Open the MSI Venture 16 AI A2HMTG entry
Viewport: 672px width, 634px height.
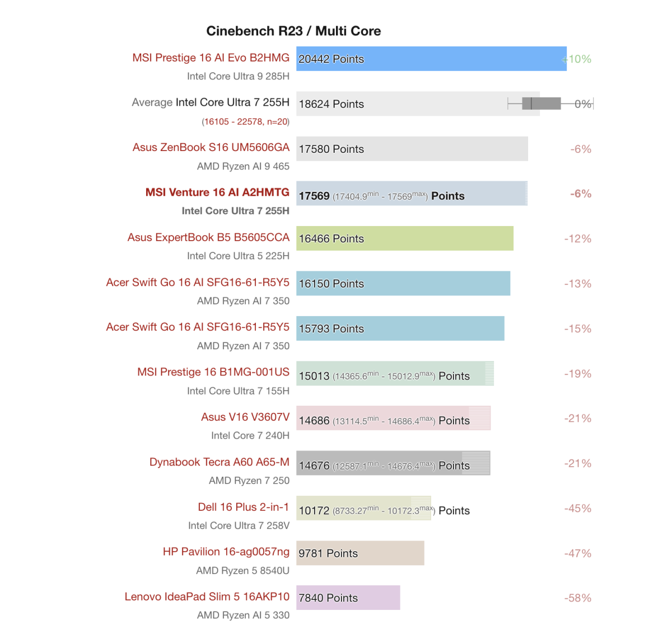(x=217, y=192)
